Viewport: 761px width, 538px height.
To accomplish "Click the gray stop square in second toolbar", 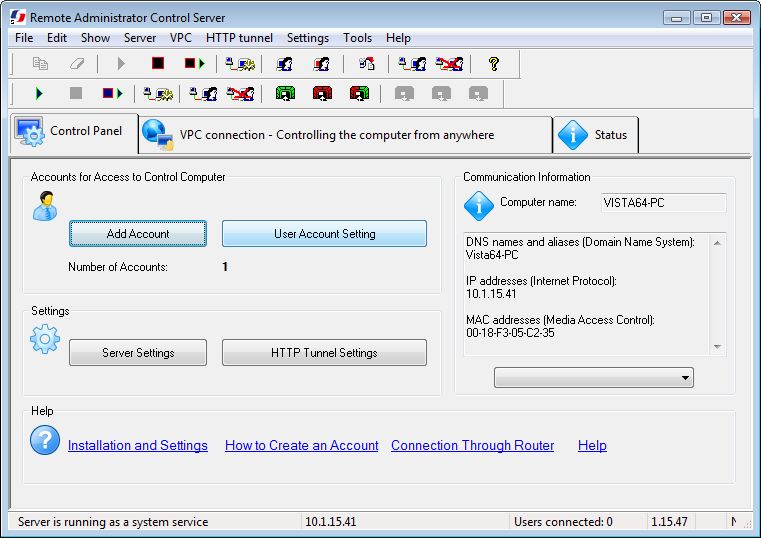I will [x=76, y=93].
